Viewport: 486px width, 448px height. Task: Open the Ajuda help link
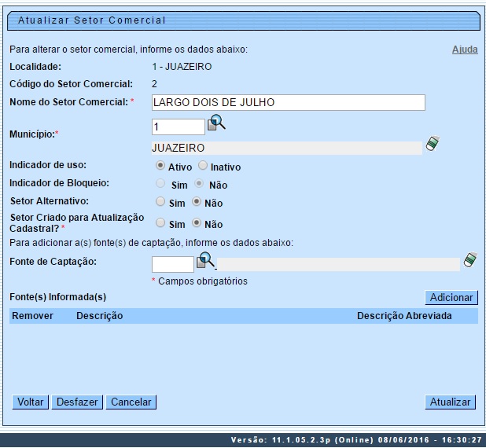464,50
